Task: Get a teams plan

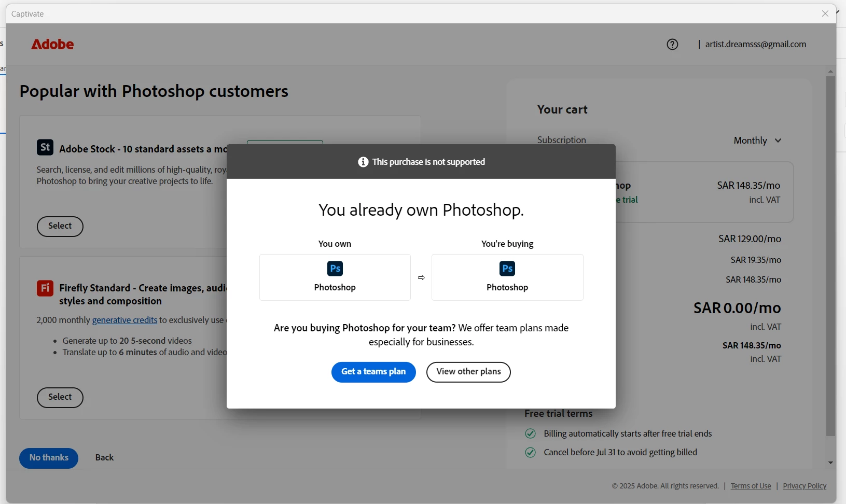Action: (373, 372)
